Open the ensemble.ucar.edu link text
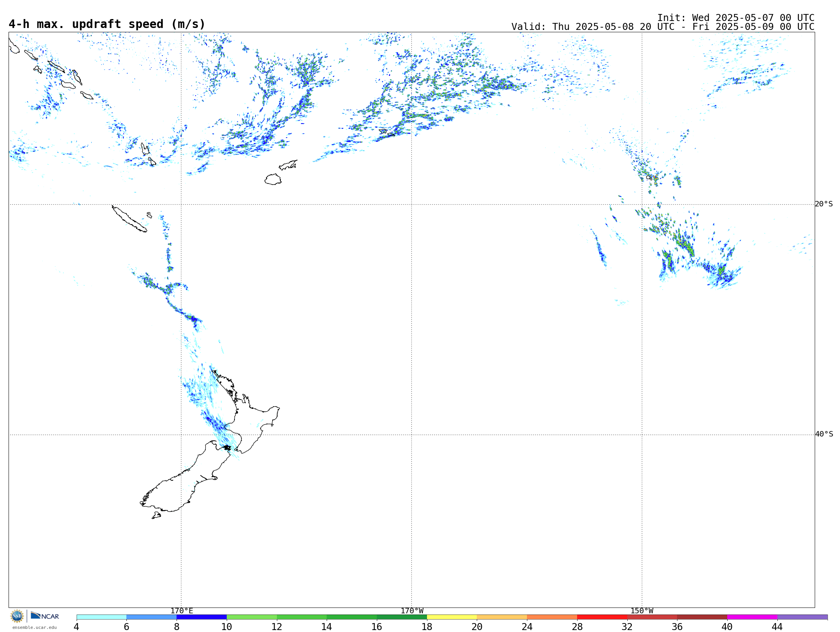This screenshot has width=840, height=632. click(35, 627)
